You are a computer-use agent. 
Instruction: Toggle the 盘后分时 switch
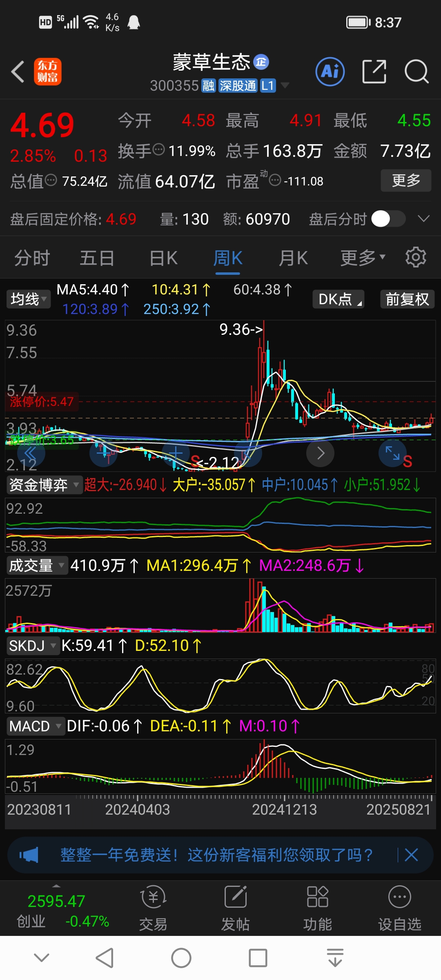click(x=388, y=219)
